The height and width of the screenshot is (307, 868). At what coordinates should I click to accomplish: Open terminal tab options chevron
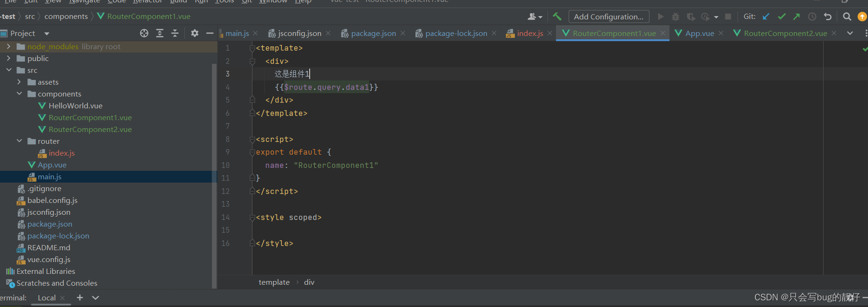coord(95,298)
